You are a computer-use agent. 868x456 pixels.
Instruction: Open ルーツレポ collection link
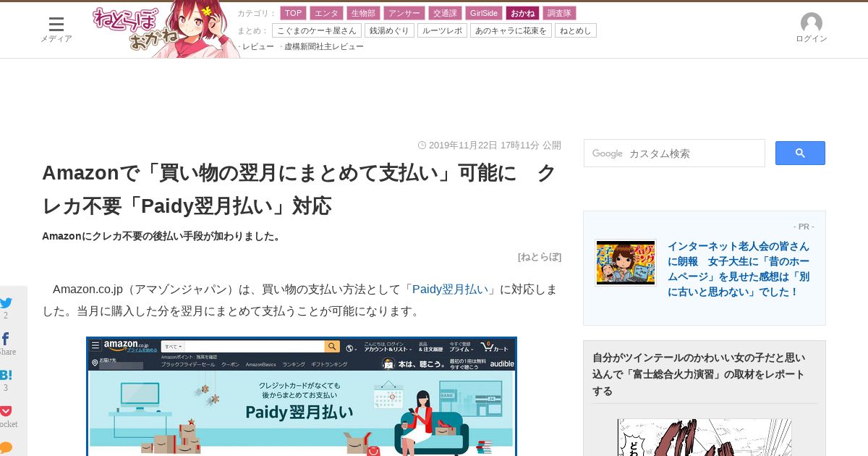[x=442, y=30]
